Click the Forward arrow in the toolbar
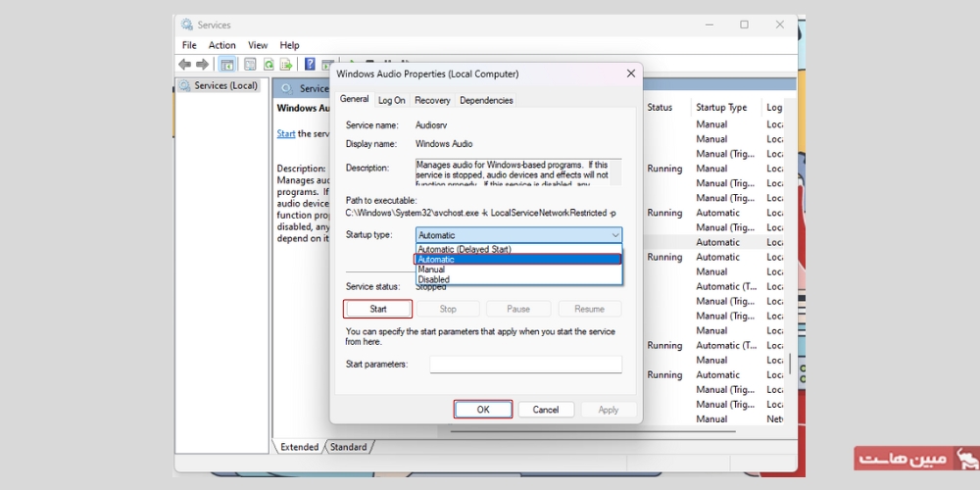This screenshot has width=980, height=490. coord(202,65)
